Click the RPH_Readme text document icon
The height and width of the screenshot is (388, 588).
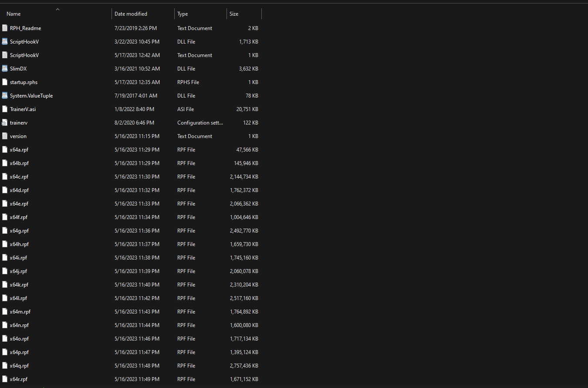click(x=5, y=28)
